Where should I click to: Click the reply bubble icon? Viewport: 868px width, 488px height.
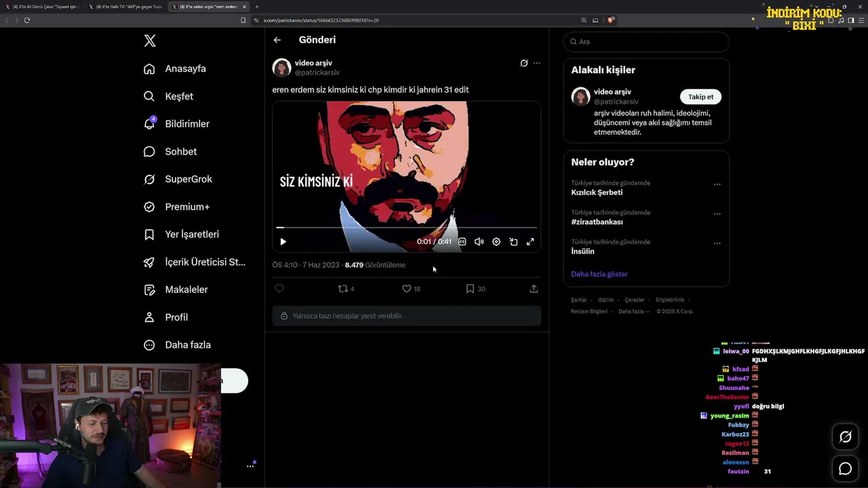[279, 289]
